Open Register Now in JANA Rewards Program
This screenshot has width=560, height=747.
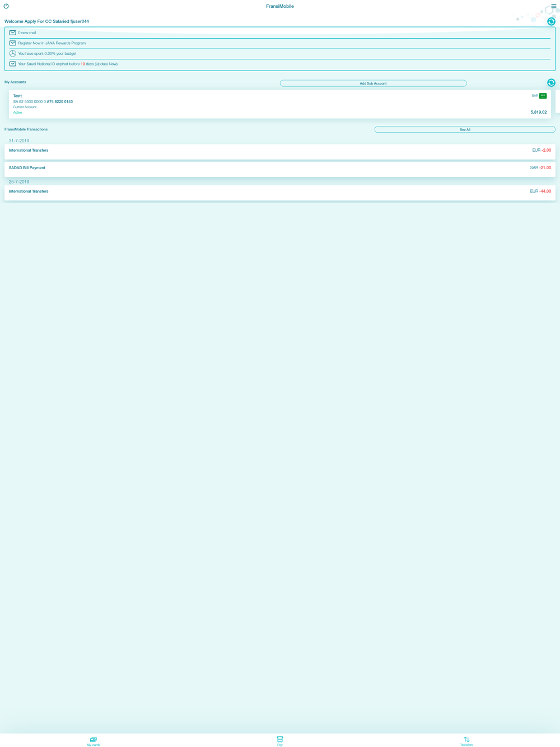[52, 43]
